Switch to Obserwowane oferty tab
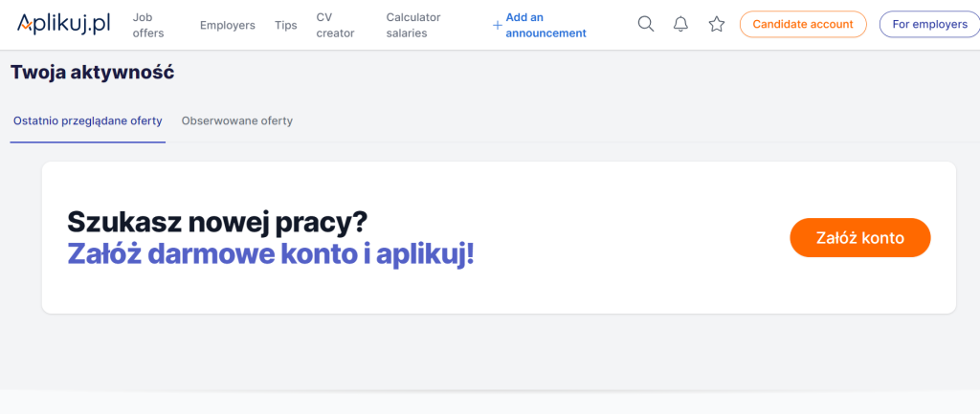The image size is (980, 414). [237, 121]
